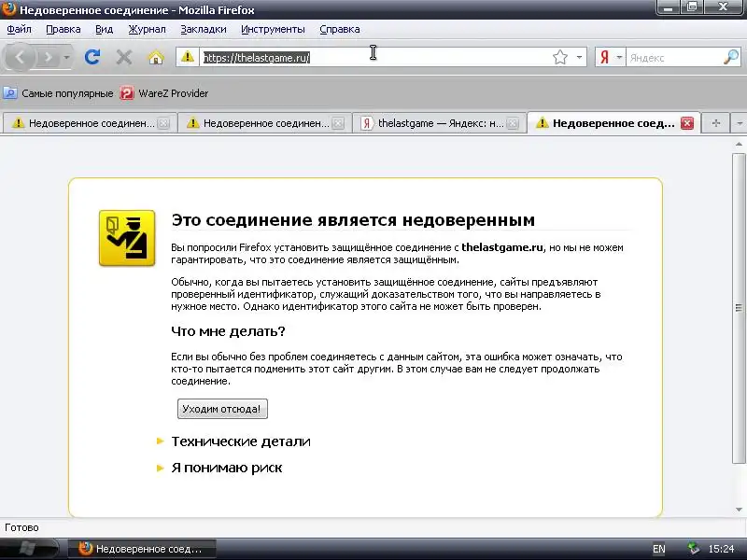747x560 pixels.
Task: Open the navigation history dropdown arrow
Action: pos(66,58)
